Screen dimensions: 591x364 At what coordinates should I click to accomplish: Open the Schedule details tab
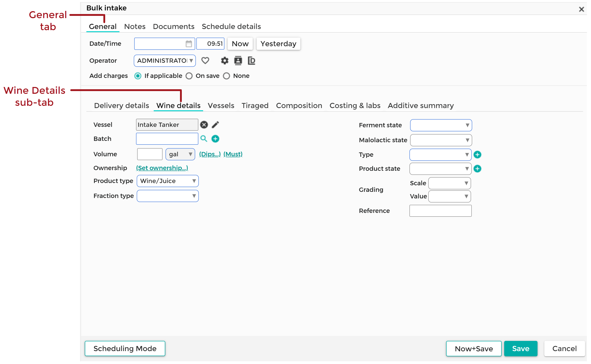click(x=231, y=27)
